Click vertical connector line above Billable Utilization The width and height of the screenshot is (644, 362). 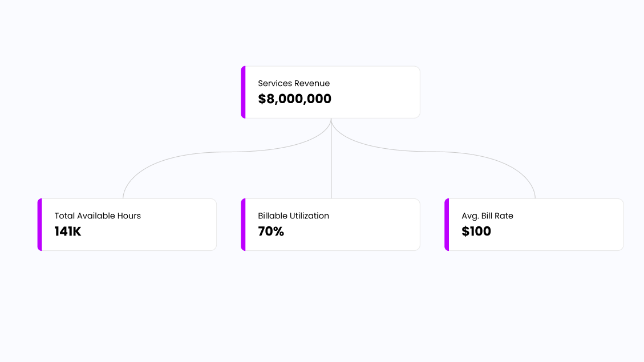click(331, 164)
